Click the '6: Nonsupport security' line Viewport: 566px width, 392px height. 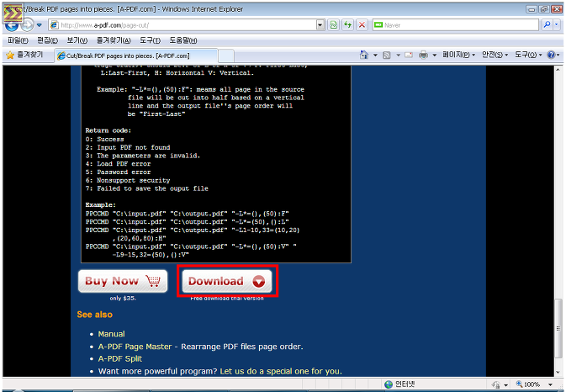click(128, 180)
